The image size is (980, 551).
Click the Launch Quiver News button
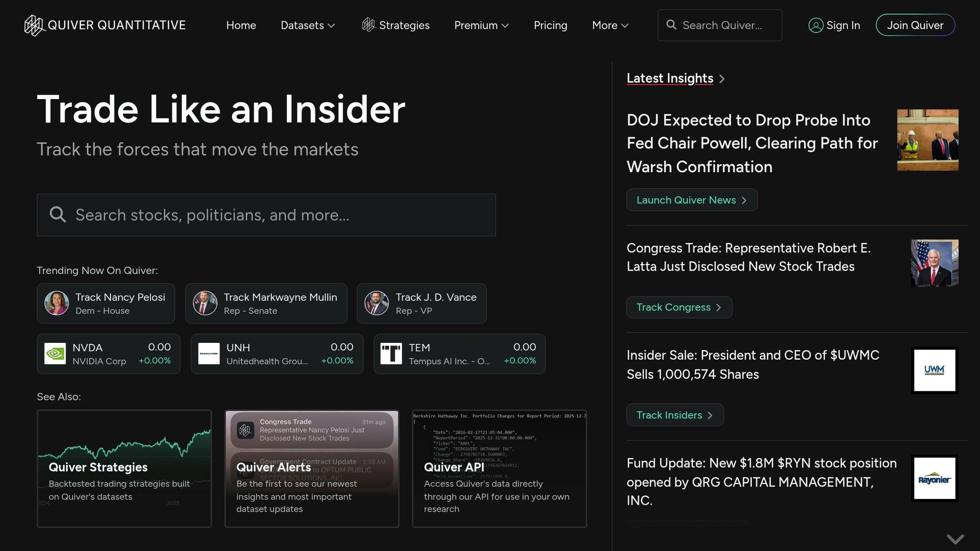tap(692, 200)
